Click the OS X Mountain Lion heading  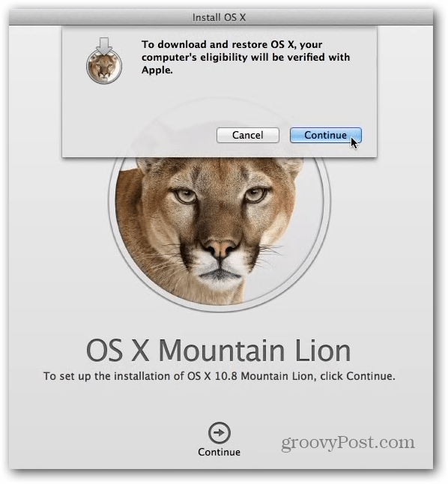tap(219, 351)
